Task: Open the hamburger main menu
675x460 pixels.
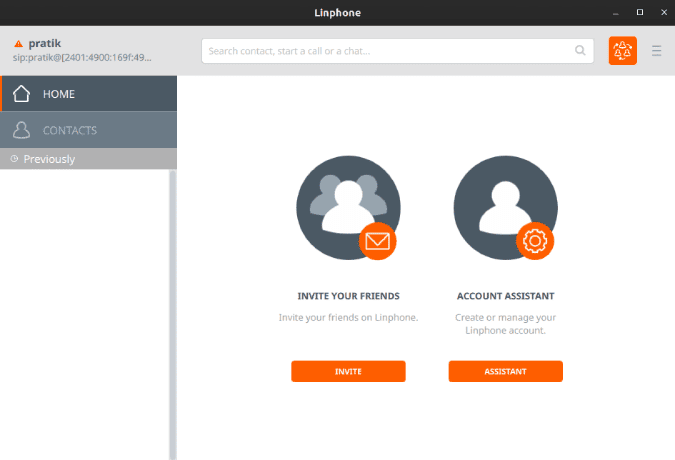Action: [657, 51]
